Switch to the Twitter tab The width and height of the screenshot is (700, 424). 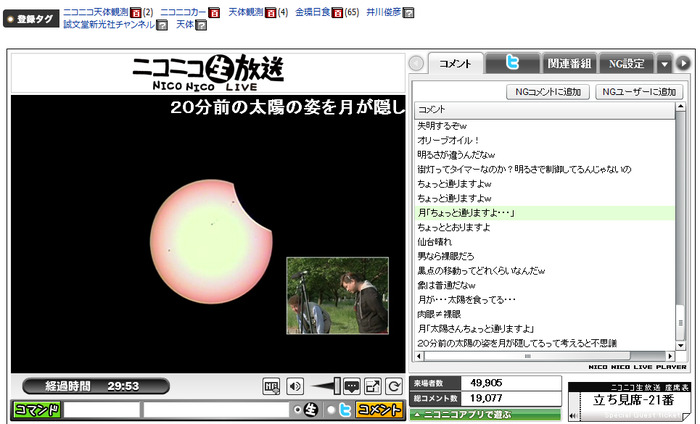(512, 63)
